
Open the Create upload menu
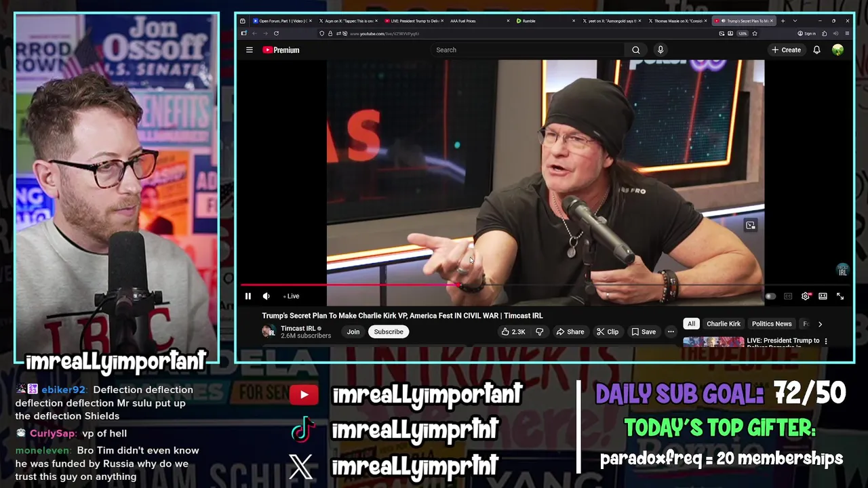click(x=786, y=49)
